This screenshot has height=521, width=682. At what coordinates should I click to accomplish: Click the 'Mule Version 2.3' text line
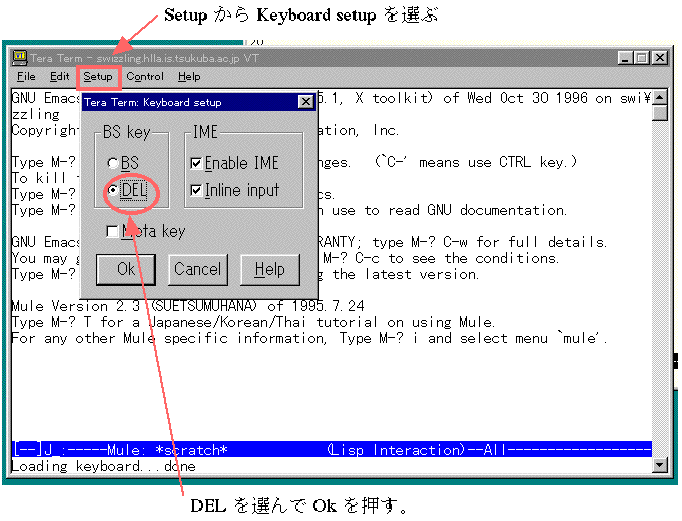(x=188, y=306)
